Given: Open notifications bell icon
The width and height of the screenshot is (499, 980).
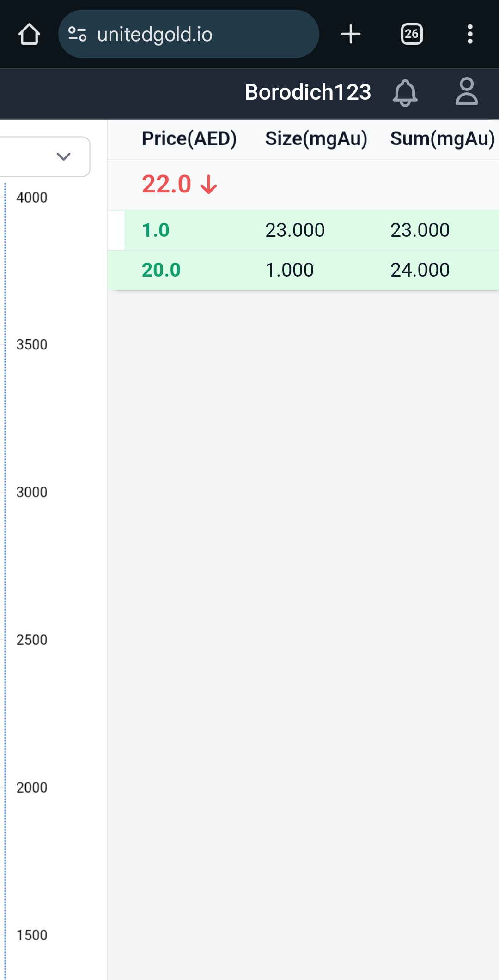Looking at the screenshot, I should point(405,92).
